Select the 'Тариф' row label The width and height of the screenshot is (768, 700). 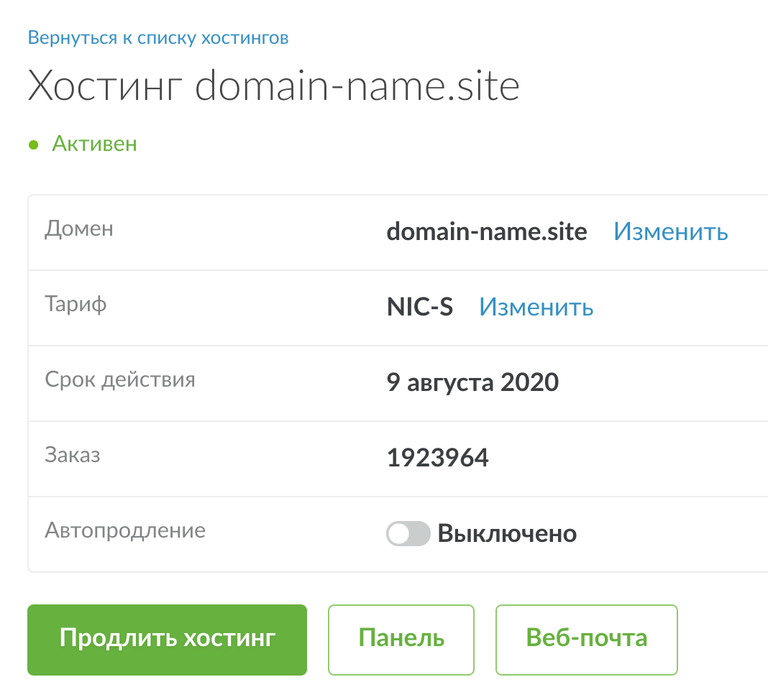[x=76, y=304]
